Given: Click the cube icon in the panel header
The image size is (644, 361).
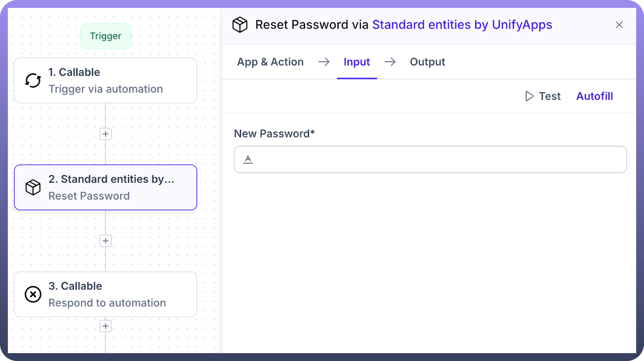Looking at the screenshot, I should point(240,25).
